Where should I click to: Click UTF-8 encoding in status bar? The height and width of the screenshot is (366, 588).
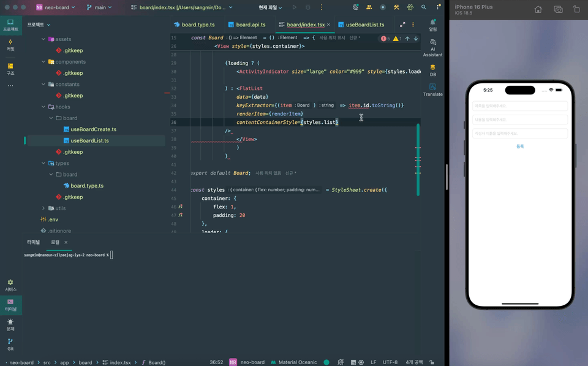pos(390,362)
